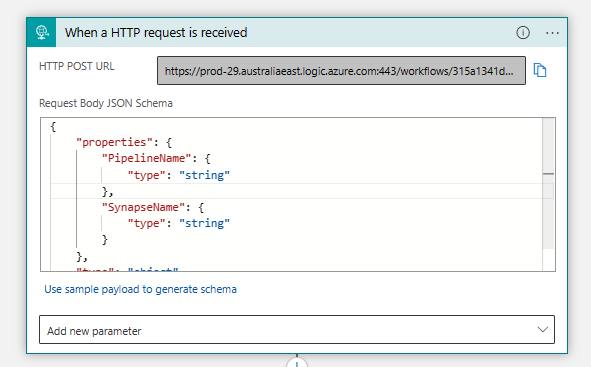Click the chevron on Add new parameter
The image size is (591, 367).
tap(542, 330)
